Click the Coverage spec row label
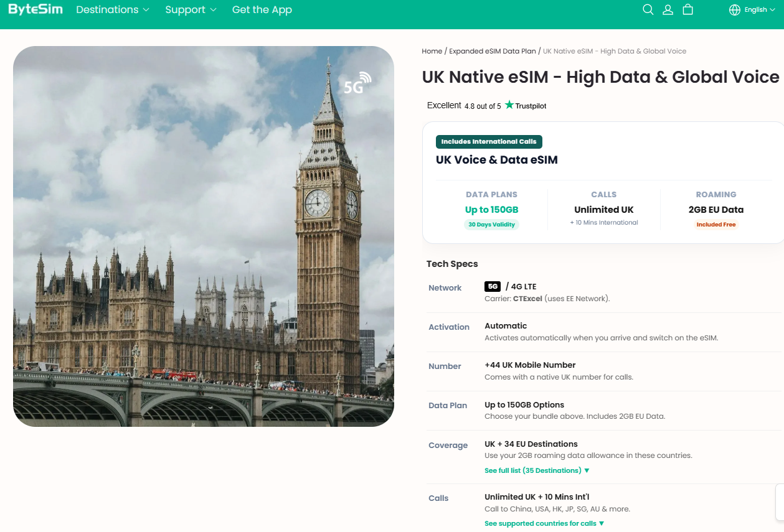Image resolution: width=784 pixels, height=532 pixels. (x=448, y=446)
